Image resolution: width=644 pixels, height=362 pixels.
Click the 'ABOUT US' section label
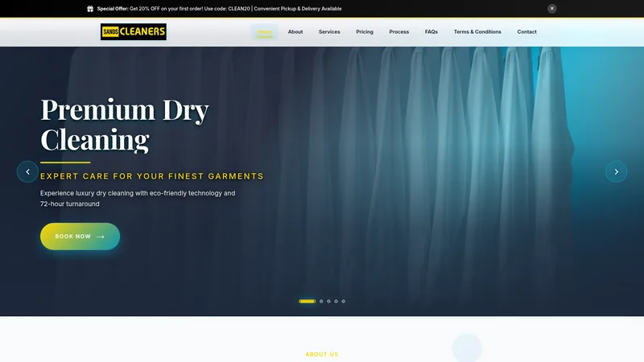coord(321,354)
